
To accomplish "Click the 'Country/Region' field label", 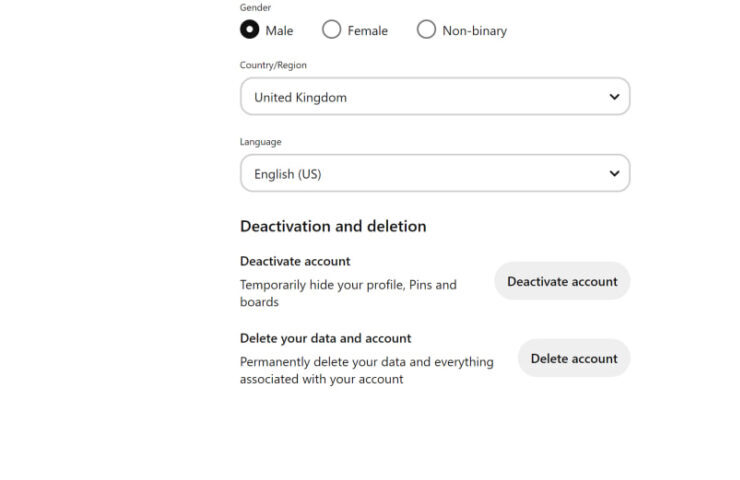I will pos(273,65).
